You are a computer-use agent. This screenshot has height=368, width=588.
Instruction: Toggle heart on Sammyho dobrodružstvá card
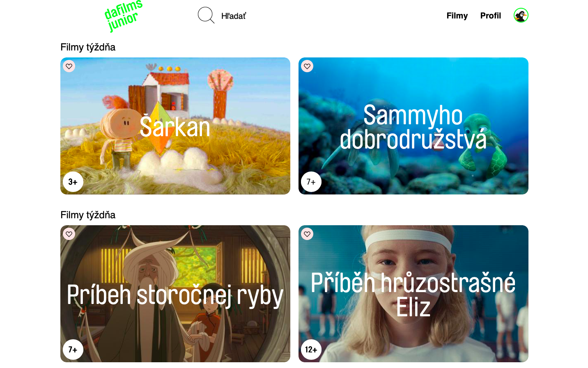coord(307,66)
